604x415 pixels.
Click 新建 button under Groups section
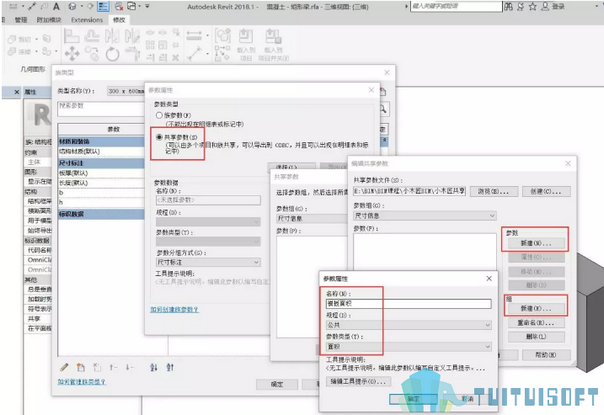pos(536,308)
